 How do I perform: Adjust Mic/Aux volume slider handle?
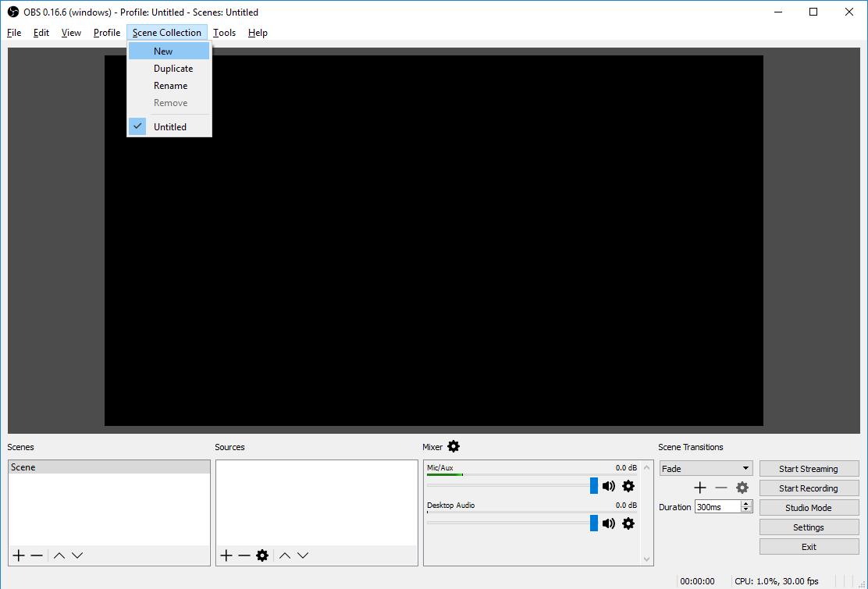[594, 485]
